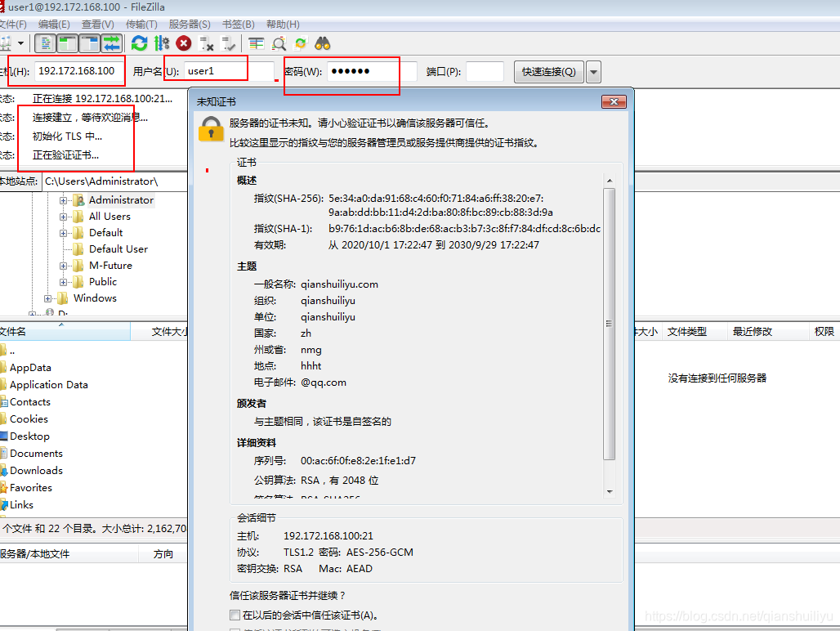
Task: Open the binoculars file search icon
Action: tap(323, 43)
